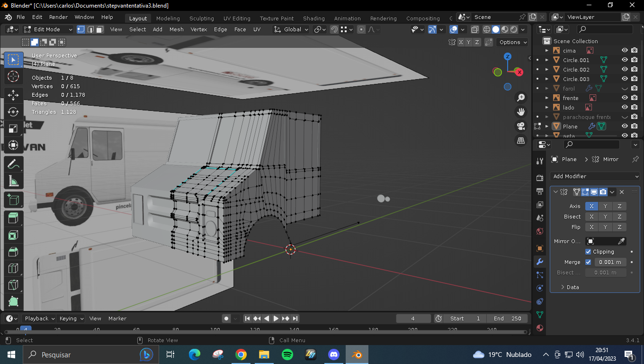Open the Add Modifier dropdown
The width and height of the screenshot is (644, 364).
coord(595,176)
